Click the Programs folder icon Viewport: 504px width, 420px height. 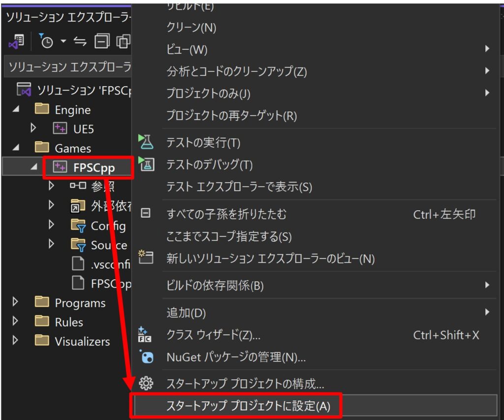click(42, 302)
